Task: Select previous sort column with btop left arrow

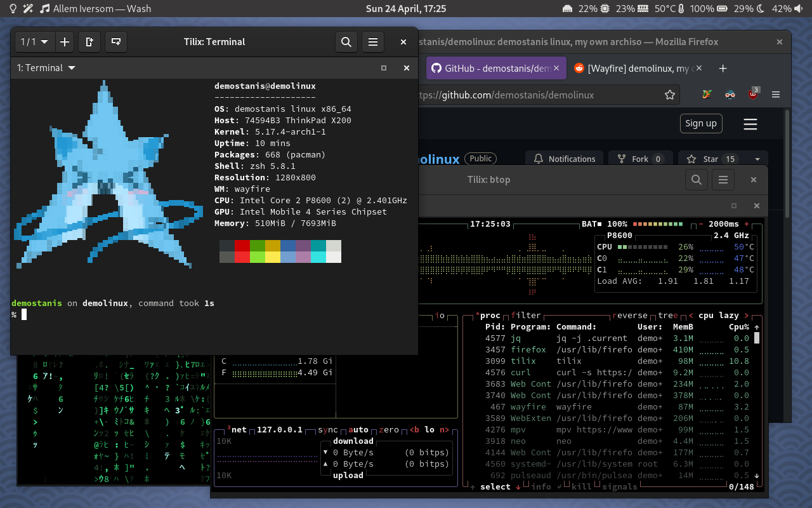Action: coord(691,316)
